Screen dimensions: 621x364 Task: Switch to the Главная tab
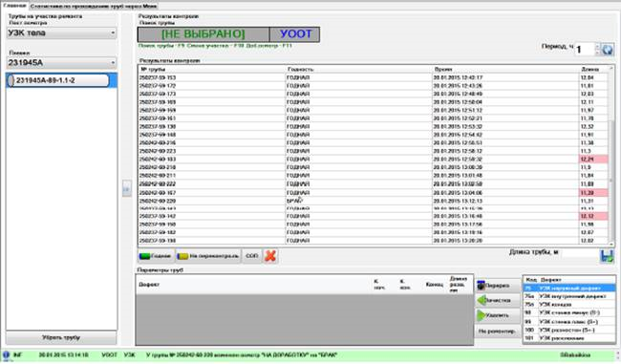pos(14,6)
